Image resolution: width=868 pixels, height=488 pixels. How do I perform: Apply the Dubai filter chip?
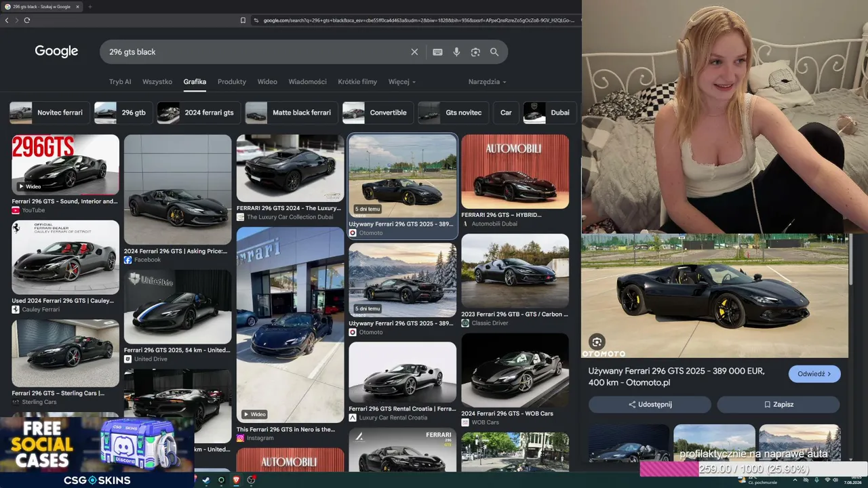tap(550, 113)
